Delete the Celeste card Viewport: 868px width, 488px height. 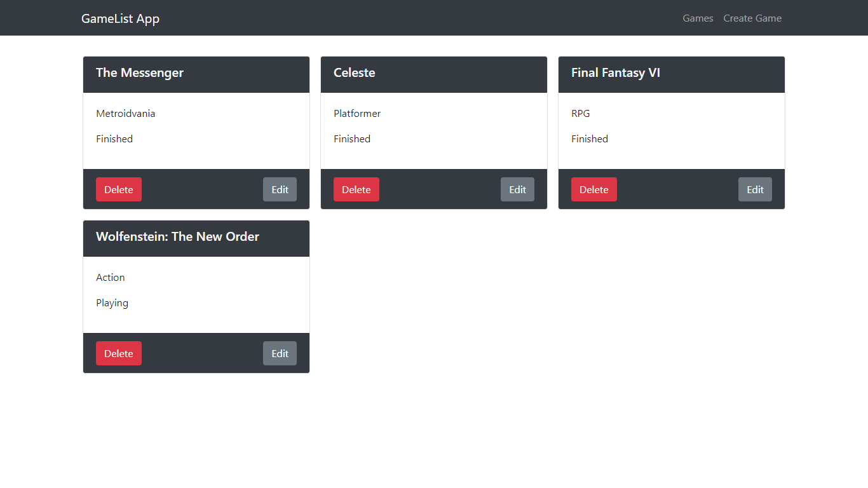[356, 189]
